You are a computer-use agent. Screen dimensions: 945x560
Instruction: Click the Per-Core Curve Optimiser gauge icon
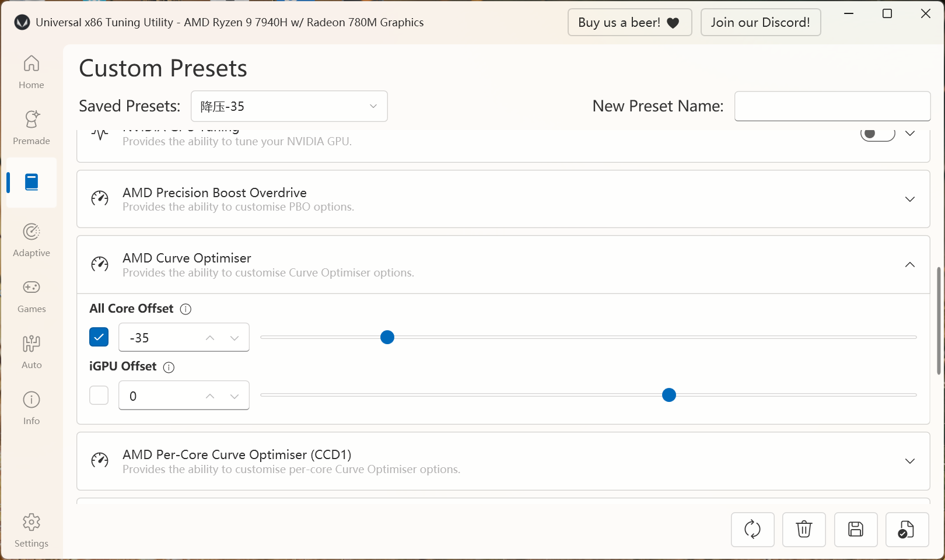100,461
